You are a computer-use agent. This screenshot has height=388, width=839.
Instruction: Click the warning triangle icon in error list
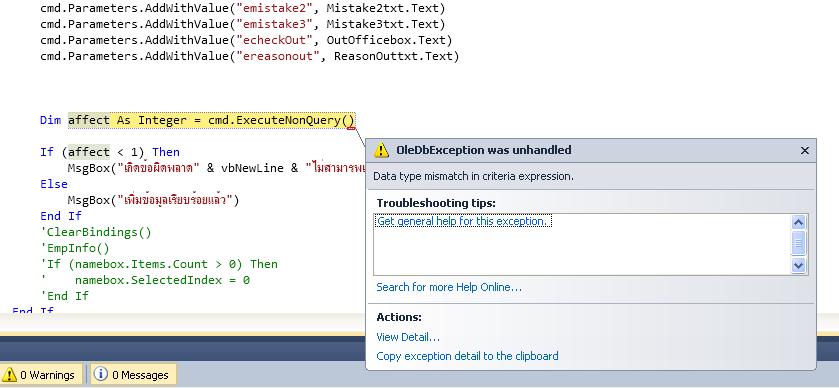point(10,375)
